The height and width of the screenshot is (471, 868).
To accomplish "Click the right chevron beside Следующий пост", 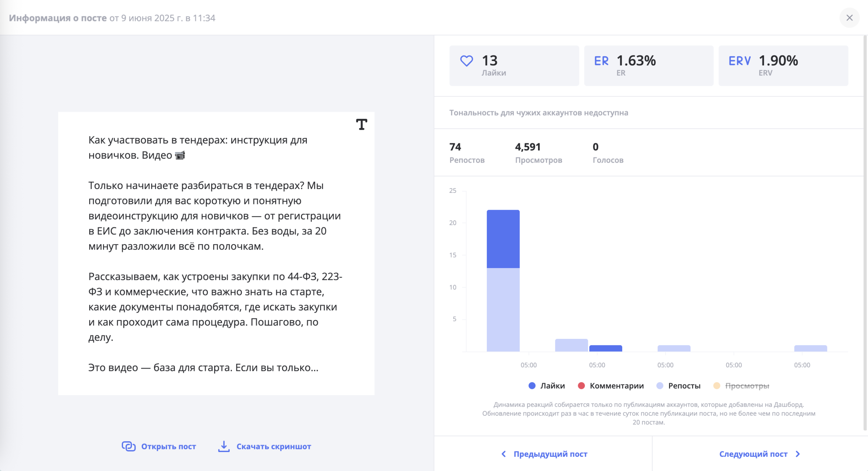I will point(797,454).
